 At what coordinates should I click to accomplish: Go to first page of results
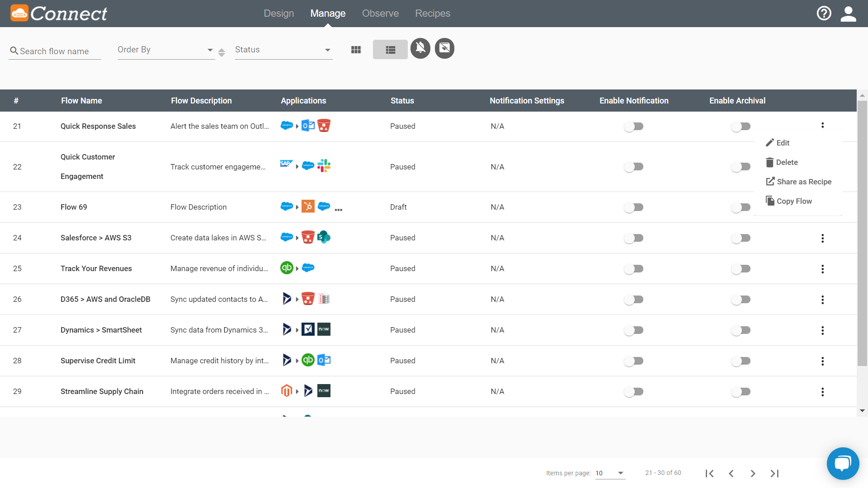[x=709, y=473]
